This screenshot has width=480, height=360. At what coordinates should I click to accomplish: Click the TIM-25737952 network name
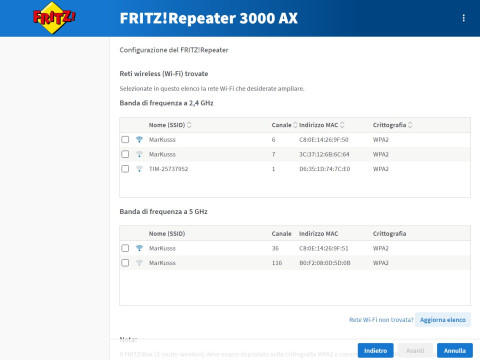pyautogui.click(x=168, y=169)
